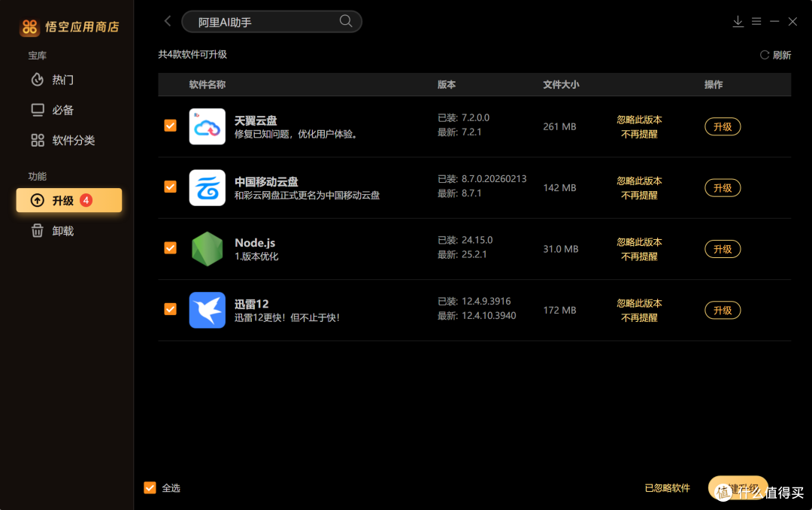Click 不再提醒 for Node.js

point(639,257)
